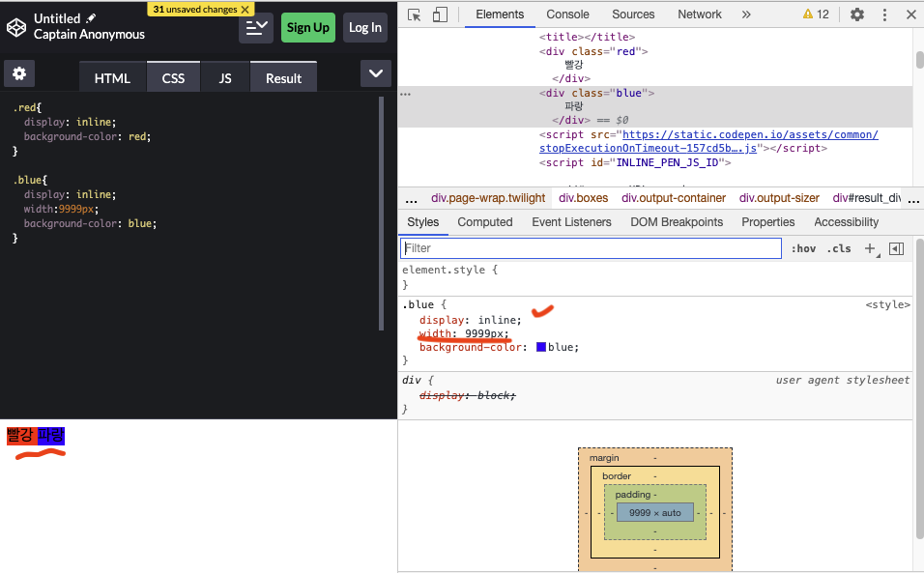Select the HTML editor tab

(x=112, y=78)
